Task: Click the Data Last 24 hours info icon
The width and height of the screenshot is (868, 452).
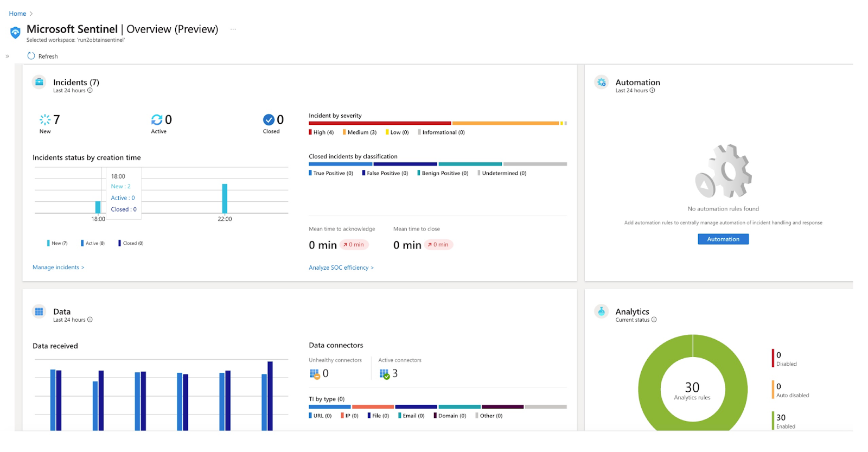Action: (x=90, y=320)
